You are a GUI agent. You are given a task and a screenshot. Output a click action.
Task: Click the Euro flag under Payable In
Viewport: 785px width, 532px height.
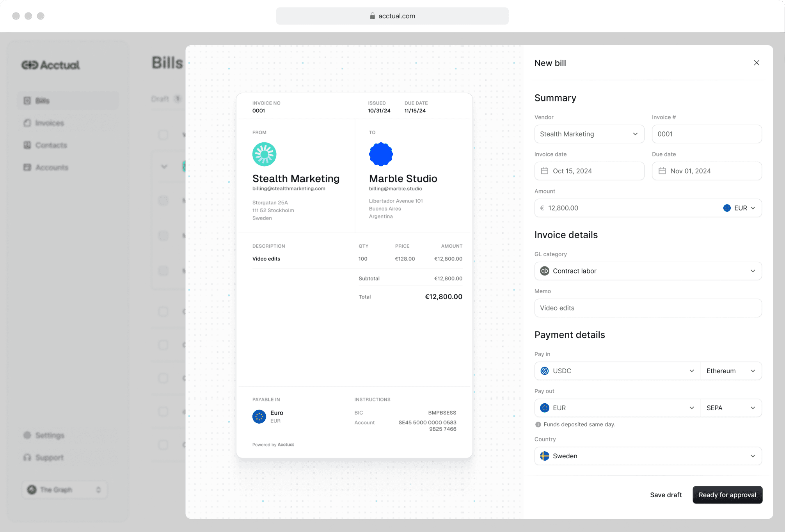click(x=259, y=417)
